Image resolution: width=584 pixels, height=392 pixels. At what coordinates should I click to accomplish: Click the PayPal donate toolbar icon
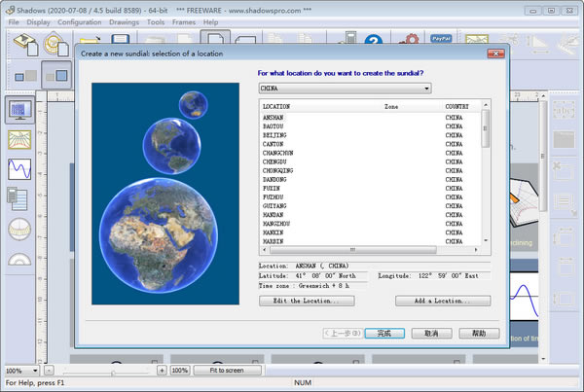tap(440, 40)
